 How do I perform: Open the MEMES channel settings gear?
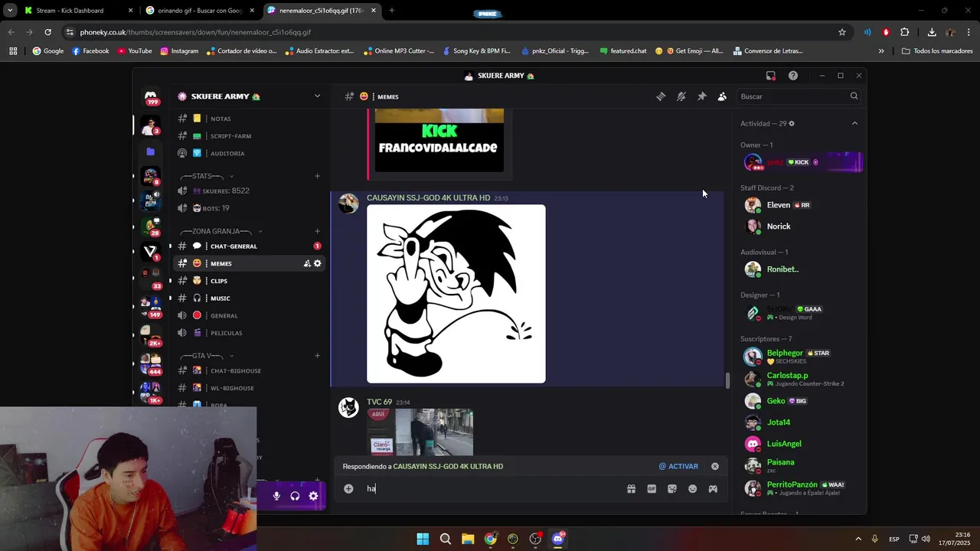click(x=318, y=263)
